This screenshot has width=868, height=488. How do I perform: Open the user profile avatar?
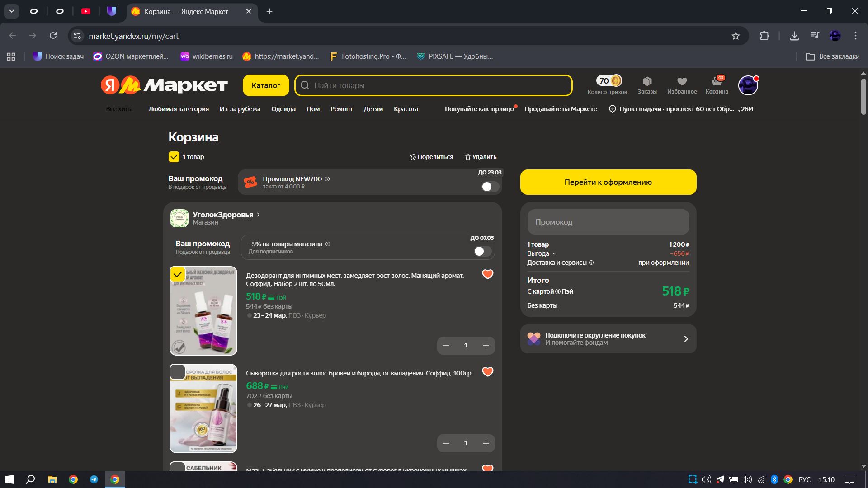click(748, 85)
